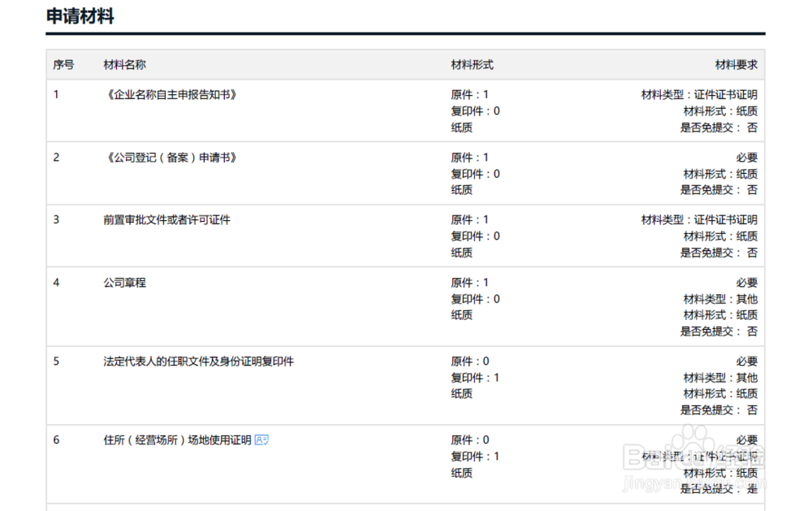Viewport: 812px width, 511px height.
Task: Click row number 5 in 序号 column
Action: coord(57,362)
